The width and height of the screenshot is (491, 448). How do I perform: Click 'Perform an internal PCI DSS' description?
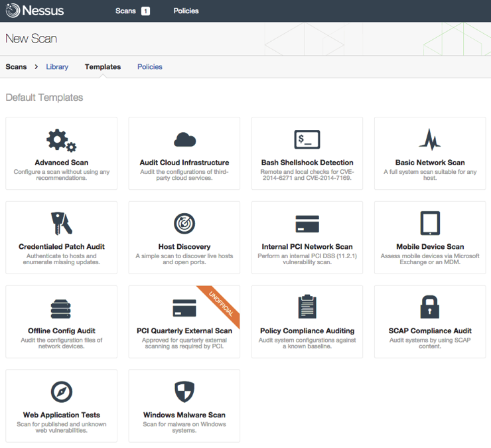coord(307,259)
